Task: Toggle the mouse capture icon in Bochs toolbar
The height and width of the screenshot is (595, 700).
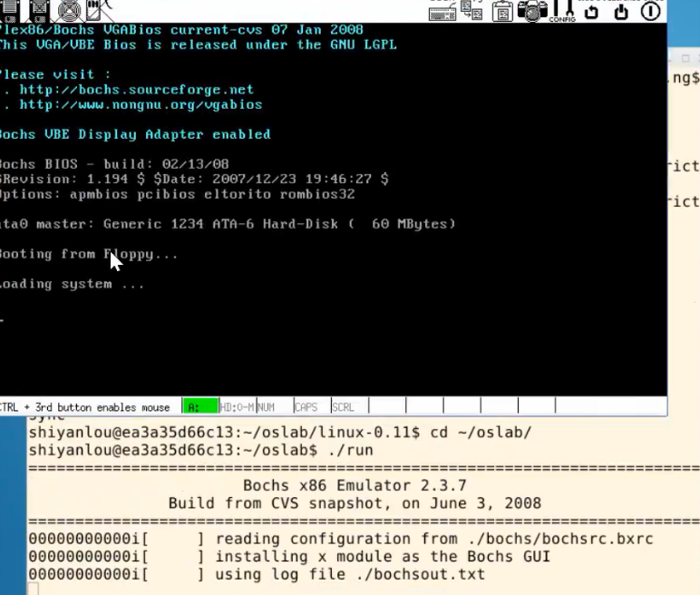Action: pyautogui.click(x=97, y=11)
